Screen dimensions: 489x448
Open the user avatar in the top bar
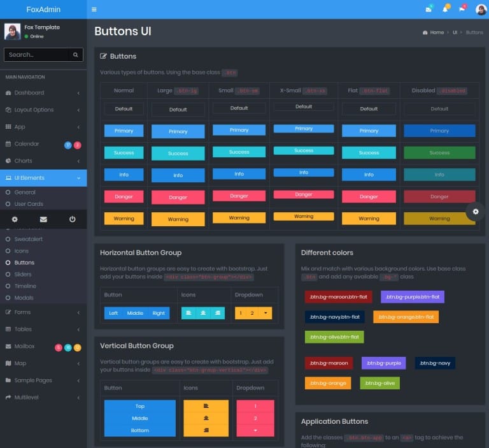pyautogui.click(x=481, y=10)
